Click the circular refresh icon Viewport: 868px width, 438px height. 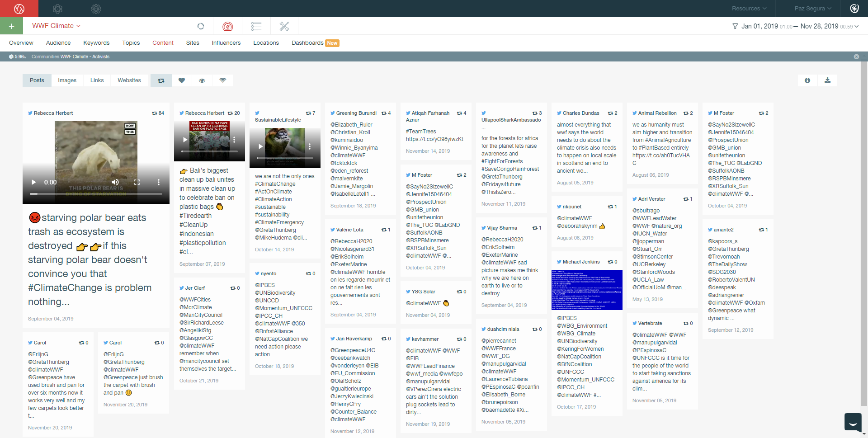click(x=201, y=26)
